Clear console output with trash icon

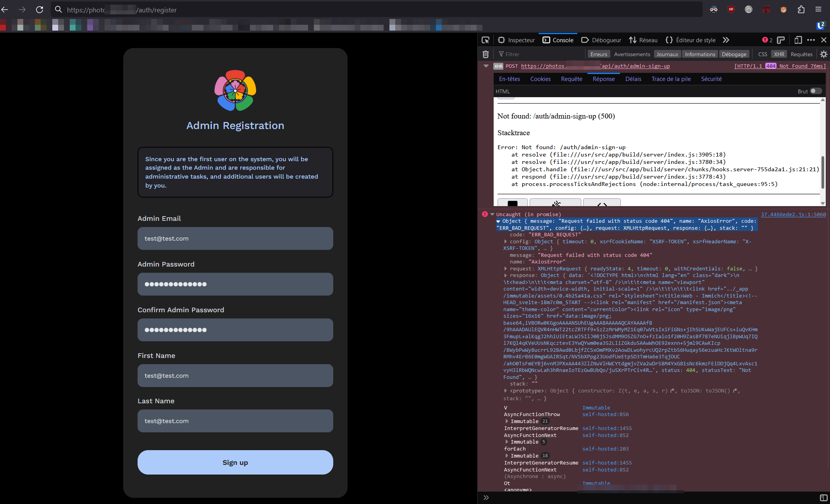[x=486, y=54]
